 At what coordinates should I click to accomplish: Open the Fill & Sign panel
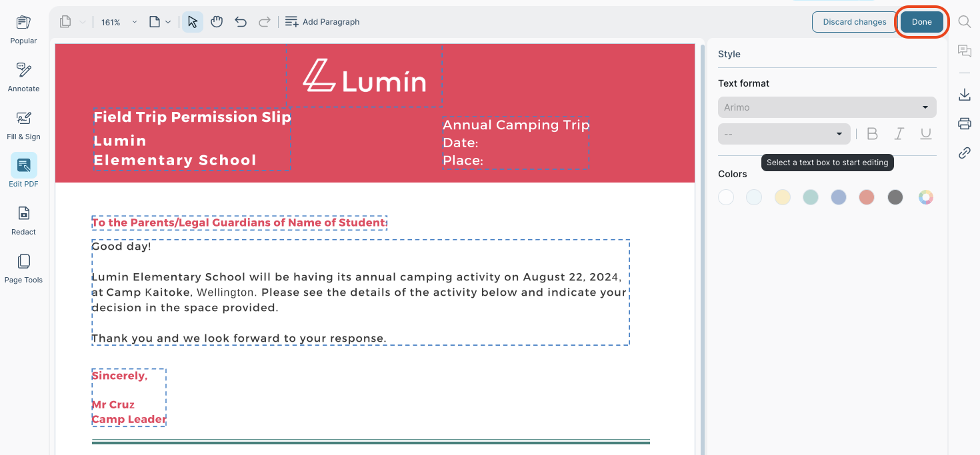click(23, 124)
